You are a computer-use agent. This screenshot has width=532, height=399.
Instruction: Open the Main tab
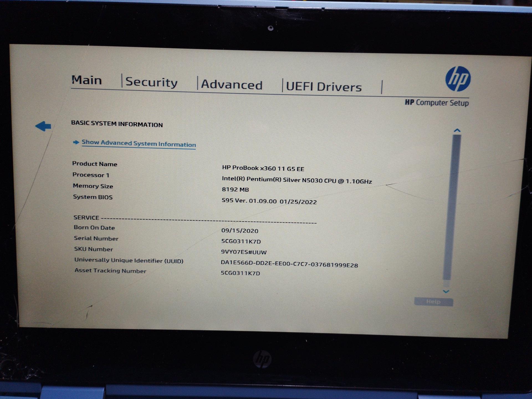click(87, 80)
